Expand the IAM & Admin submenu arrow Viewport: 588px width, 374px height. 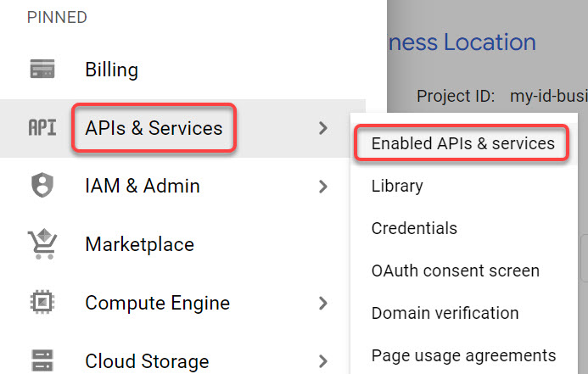pos(322,186)
